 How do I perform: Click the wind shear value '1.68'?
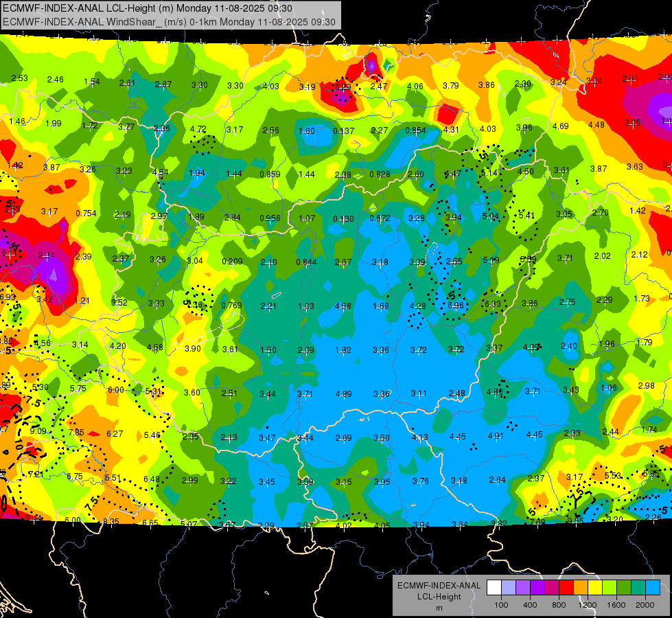pyautogui.click(x=381, y=306)
